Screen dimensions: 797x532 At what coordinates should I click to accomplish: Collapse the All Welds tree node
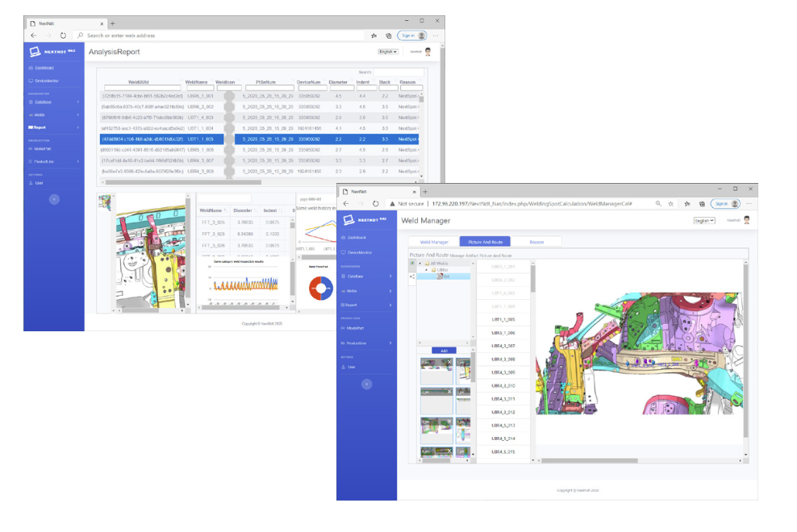coord(419,263)
